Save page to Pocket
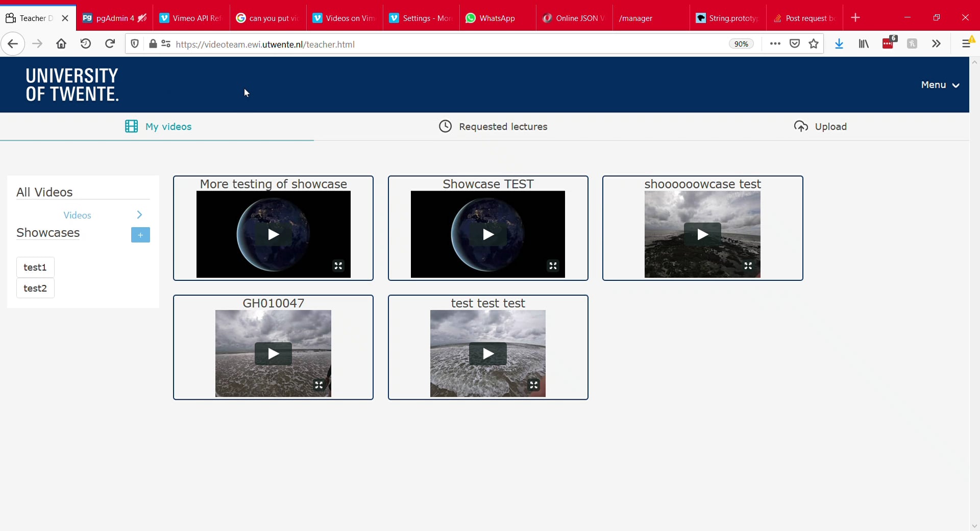The height and width of the screenshot is (531, 980). (x=795, y=44)
